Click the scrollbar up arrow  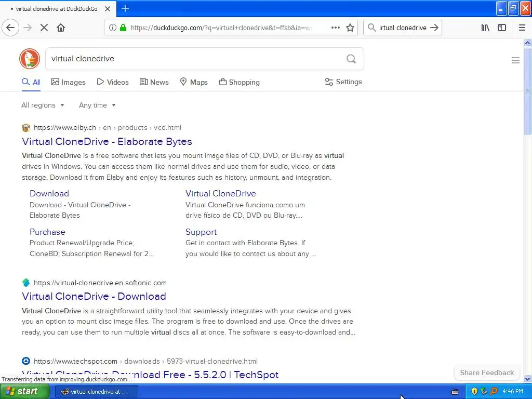527,43
